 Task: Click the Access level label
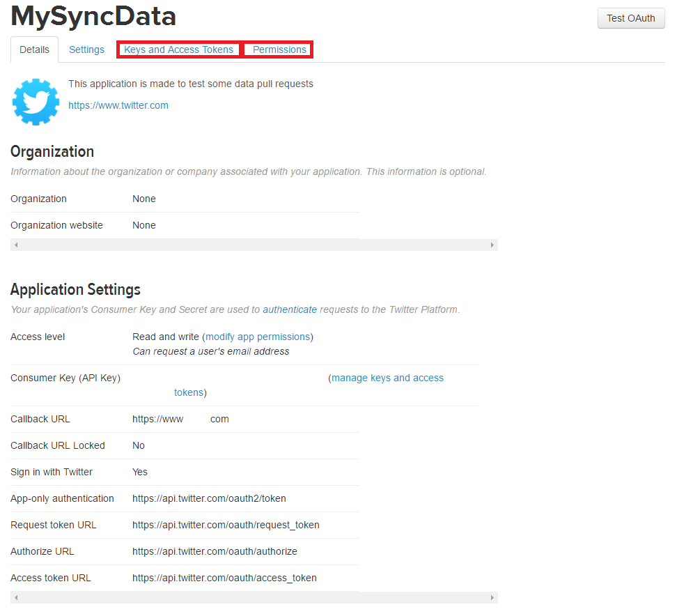click(38, 337)
